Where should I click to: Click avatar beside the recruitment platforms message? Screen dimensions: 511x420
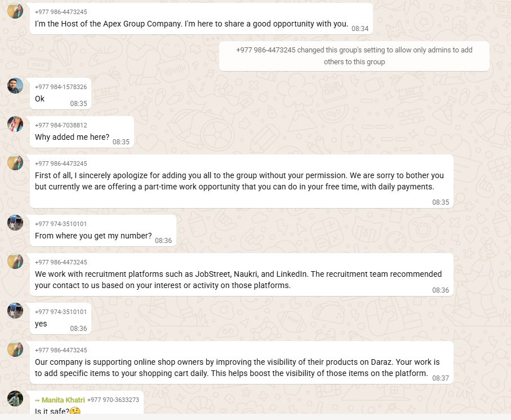(x=15, y=261)
